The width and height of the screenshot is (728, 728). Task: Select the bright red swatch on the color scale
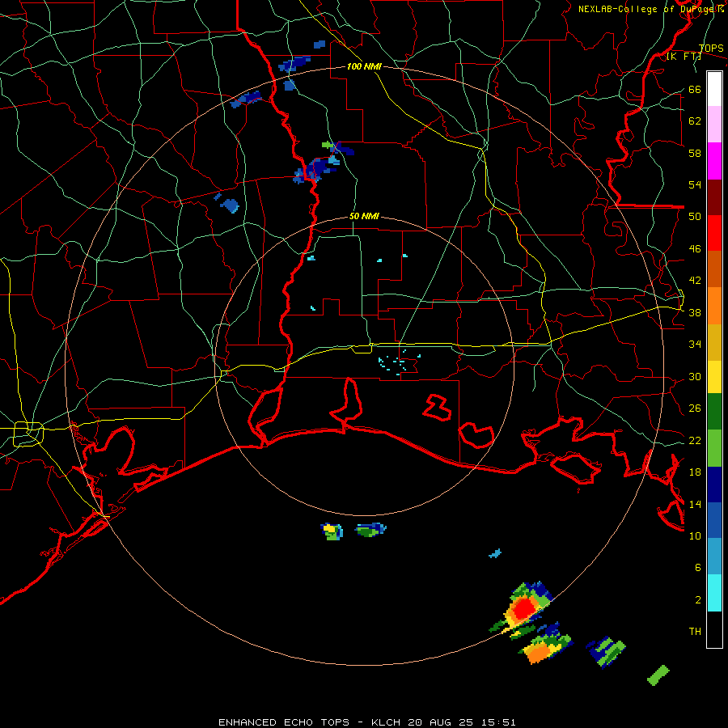(x=714, y=233)
